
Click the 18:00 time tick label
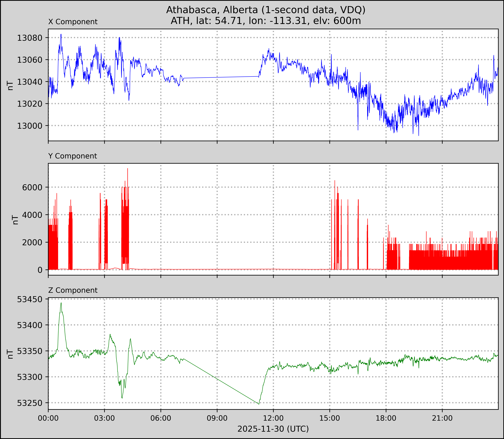(x=386, y=418)
